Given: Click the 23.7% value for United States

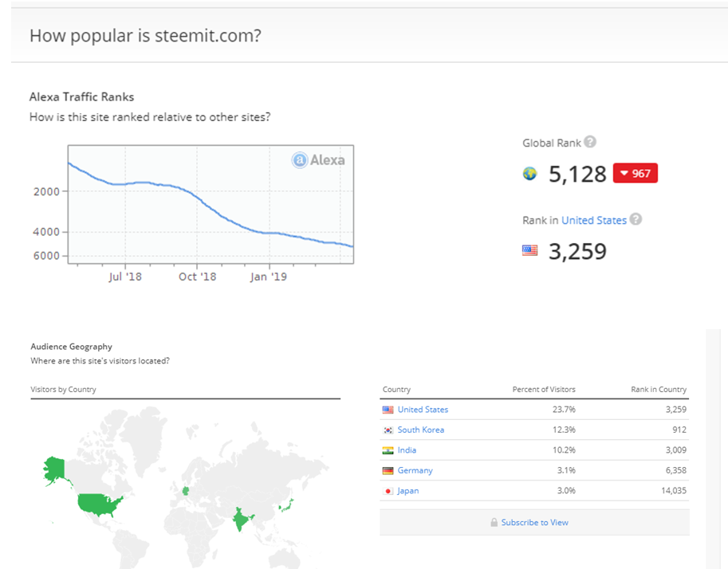Looking at the screenshot, I should coord(564,410).
